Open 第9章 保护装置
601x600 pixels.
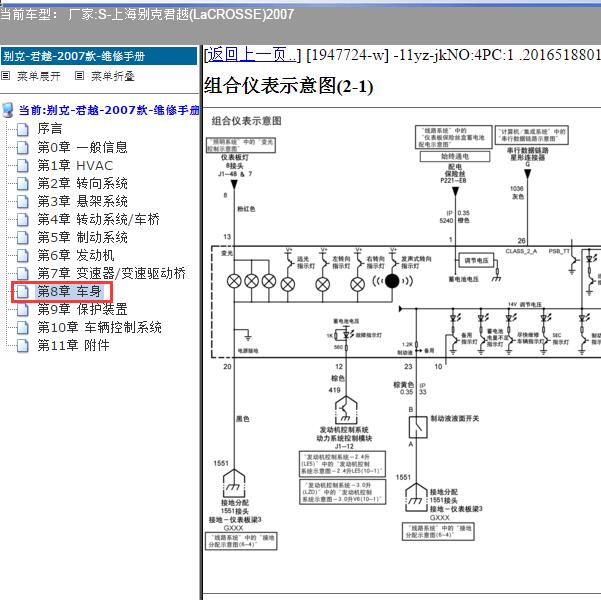pos(82,309)
